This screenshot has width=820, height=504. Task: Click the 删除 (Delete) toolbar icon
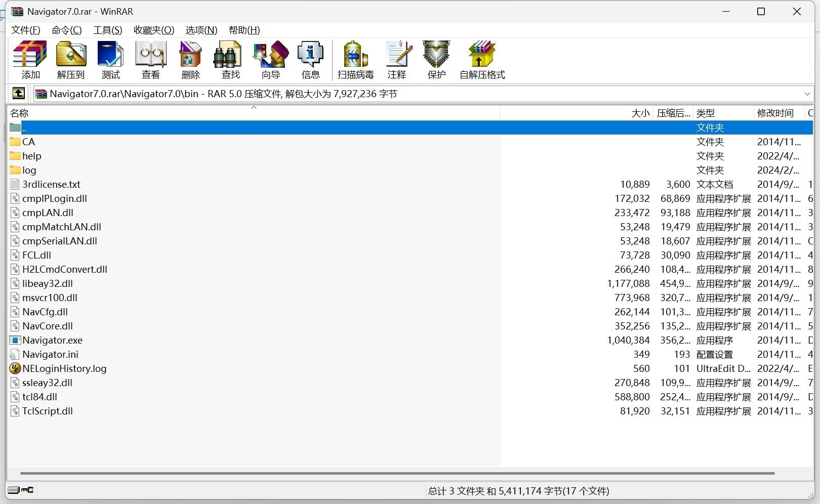[x=190, y=55]
